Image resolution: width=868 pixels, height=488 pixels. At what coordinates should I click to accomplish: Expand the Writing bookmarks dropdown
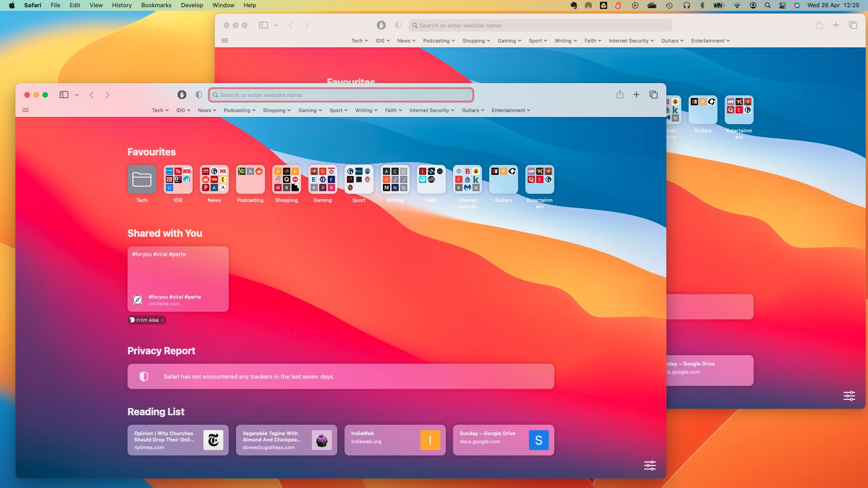coord(366,110)
